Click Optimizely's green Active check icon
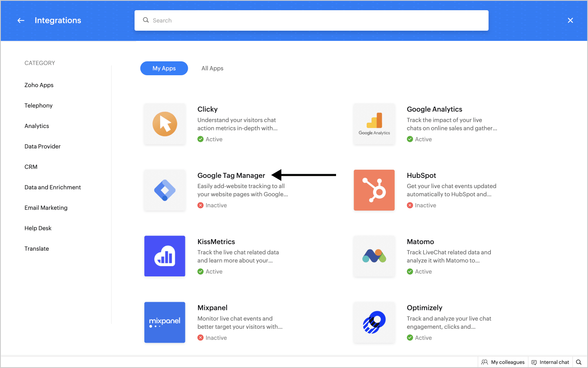Screen dimensions: 588x368 pyautogui.click(x=410, y=338)
